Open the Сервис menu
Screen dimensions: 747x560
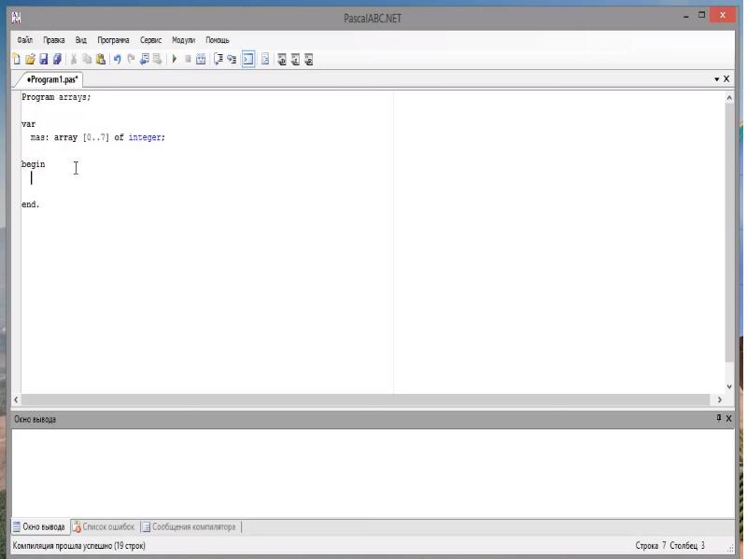pyautogui.click(x=150, y=40)
